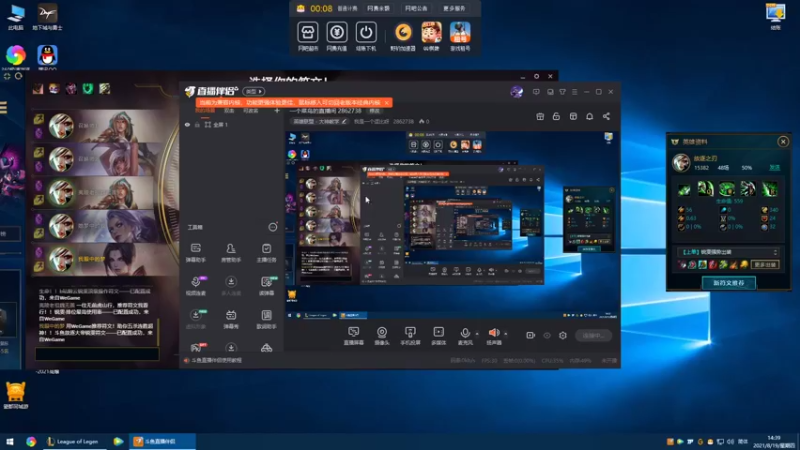Dismiss the orange notification banner
This screenshot has height=450, width=800.
(387, 103)
